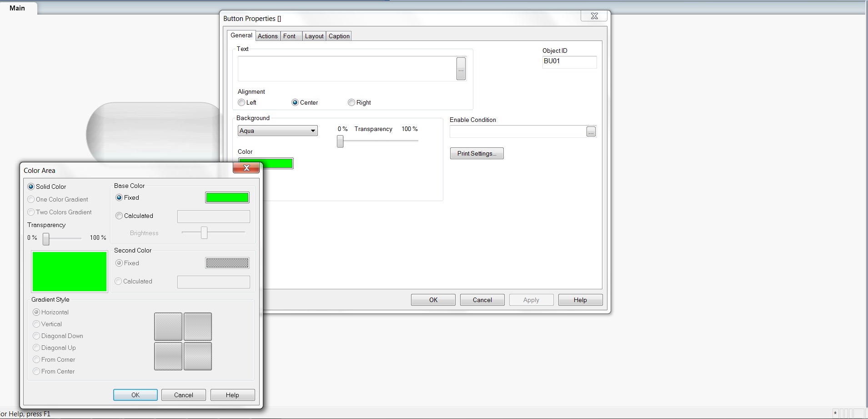Click the Base Color green swatch

pos(227,197)
